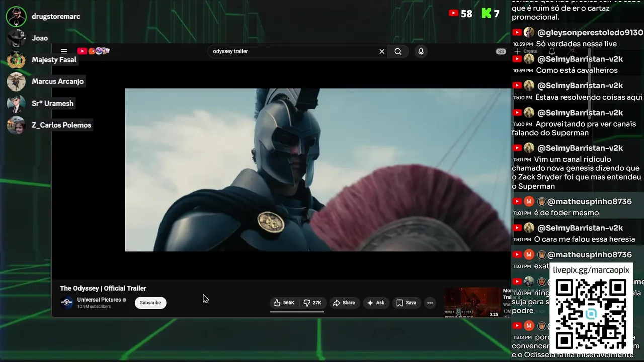Screen dimensions: 644x362
Task: Clear the 'odyssey trailer' search text
Action: click(x=382, y=51)
